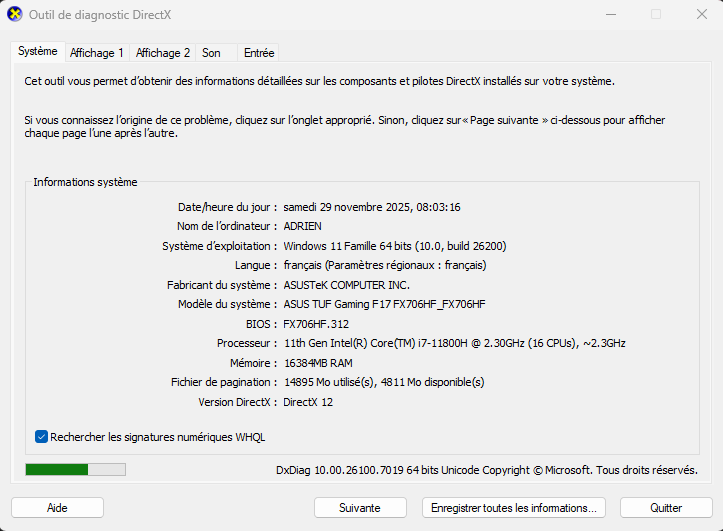Image resolution: width=723 pixels, height=531 pixels.
Task: Click the DirectX icon in the title bar
Action: [x=15, y=15]
